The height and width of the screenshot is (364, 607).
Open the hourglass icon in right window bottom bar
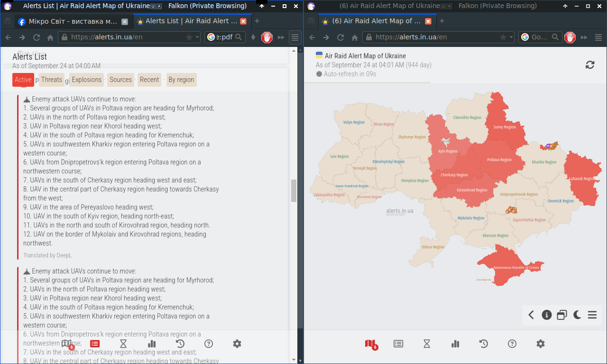coord(427,344)
